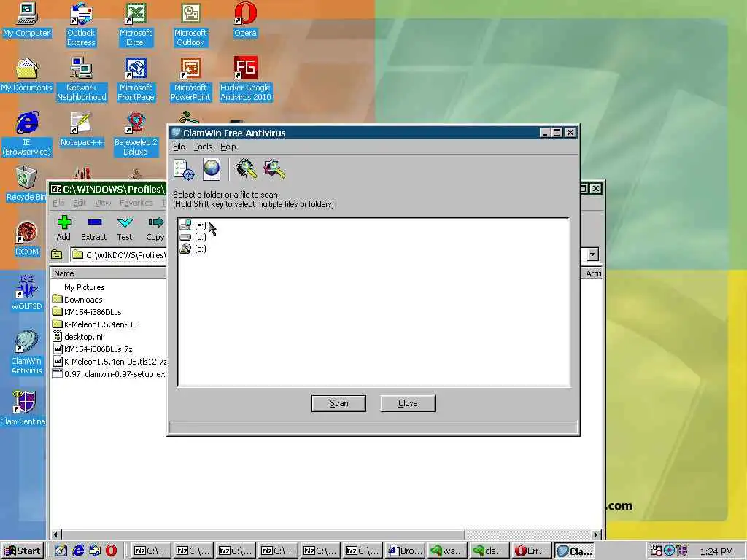Click Copy in 7-Zip toolbar
The height and width of the screenshot is (560, 747).
point(155,228)
